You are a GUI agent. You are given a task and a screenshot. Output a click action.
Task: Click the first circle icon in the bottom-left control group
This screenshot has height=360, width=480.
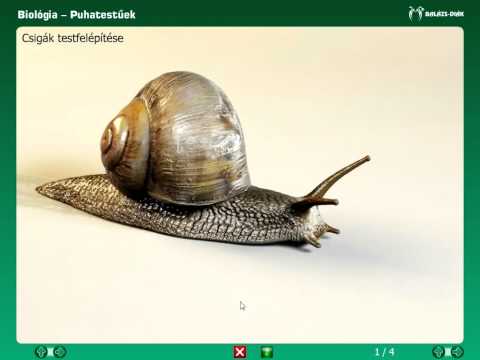click(x=41, y=351)
